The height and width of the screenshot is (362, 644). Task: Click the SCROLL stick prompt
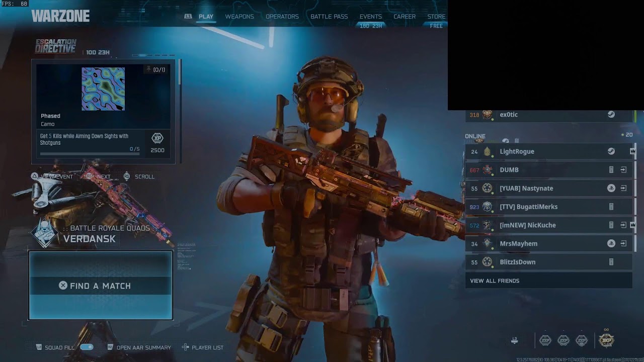(139, 176)
